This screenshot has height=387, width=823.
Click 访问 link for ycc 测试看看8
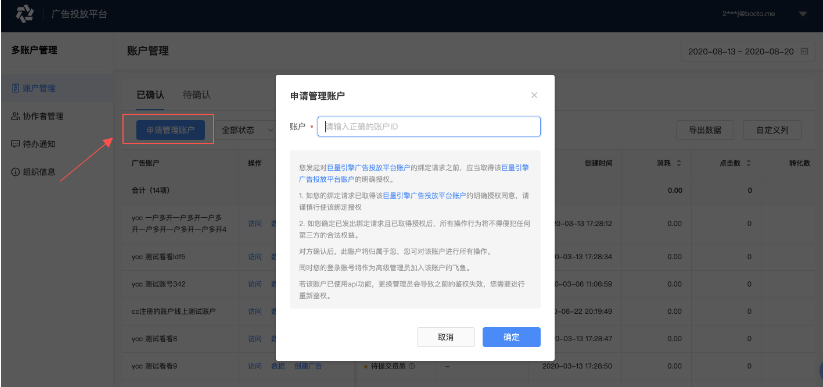(x=255, y=339)
